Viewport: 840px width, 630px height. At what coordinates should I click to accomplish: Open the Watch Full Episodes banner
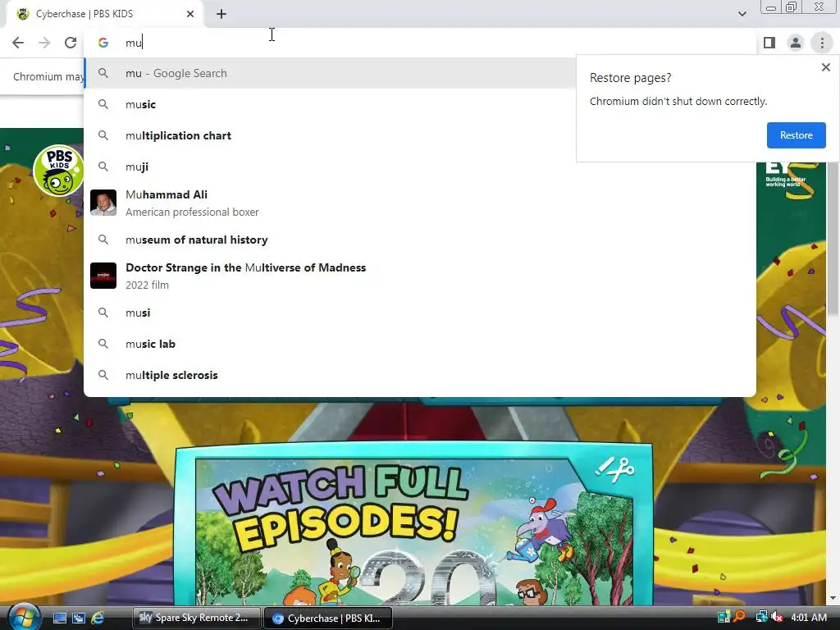(413, 525)
